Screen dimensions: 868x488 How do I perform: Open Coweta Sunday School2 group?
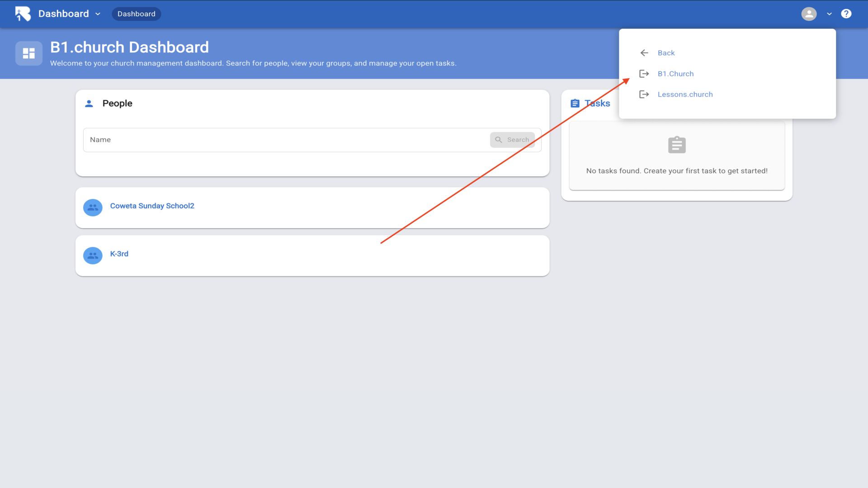pos(152,206)
